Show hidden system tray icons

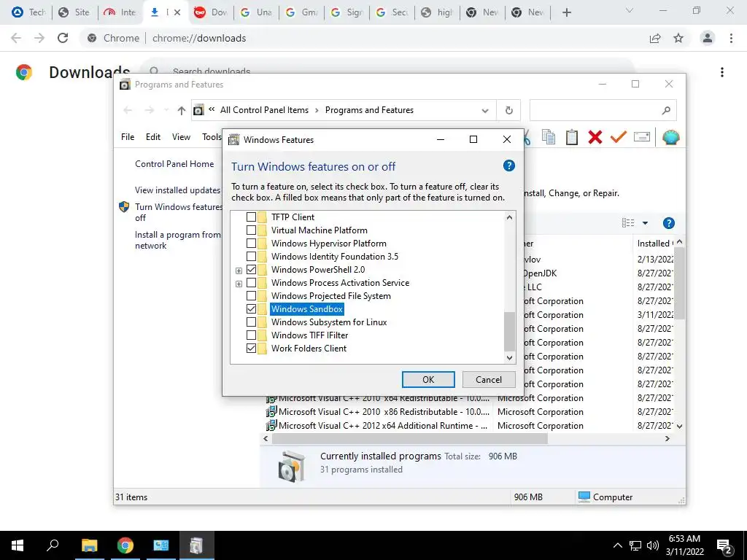(617, 545)
